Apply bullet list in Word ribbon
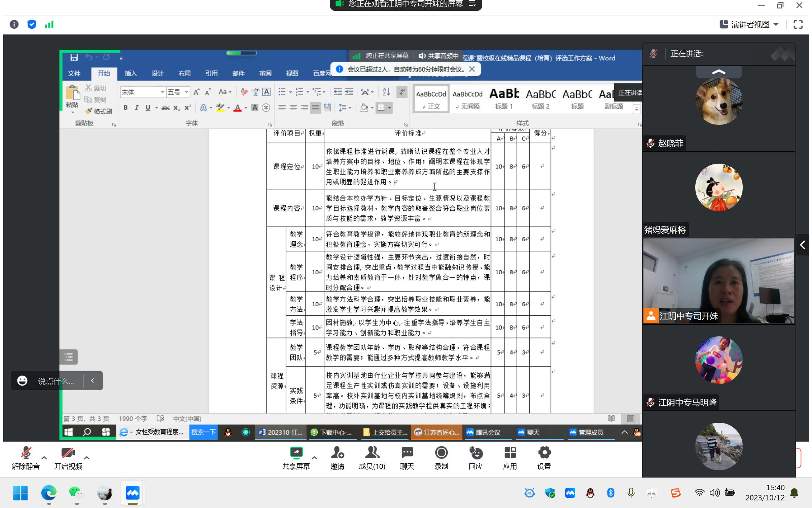Image resolution: width=812 pixels, height=508 pixels. pos(282,92)
